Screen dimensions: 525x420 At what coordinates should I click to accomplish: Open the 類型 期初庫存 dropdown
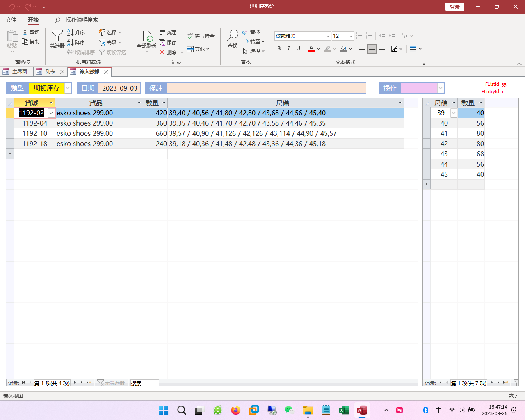click(x=68, y=88)
